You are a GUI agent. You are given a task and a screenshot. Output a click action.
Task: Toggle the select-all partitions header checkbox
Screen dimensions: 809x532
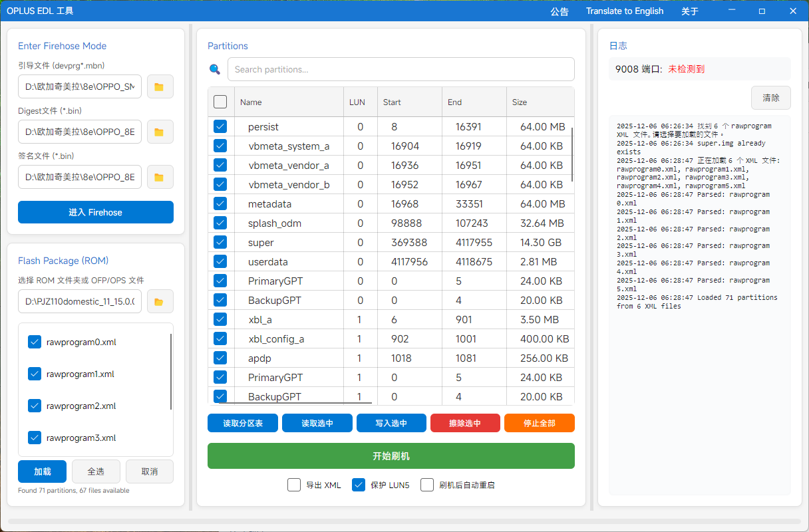tap(220, 102)
